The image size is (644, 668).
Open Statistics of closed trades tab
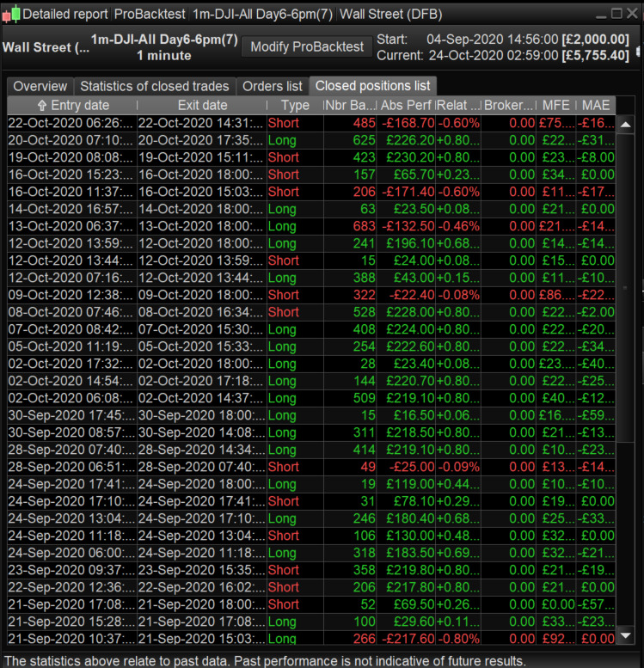point(155,86)
